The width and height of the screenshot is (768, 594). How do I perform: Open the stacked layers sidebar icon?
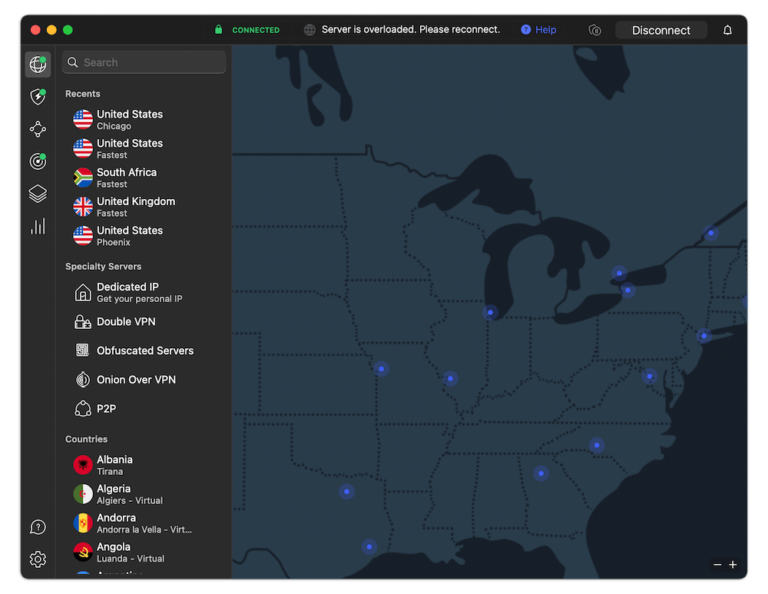[38, 194]
